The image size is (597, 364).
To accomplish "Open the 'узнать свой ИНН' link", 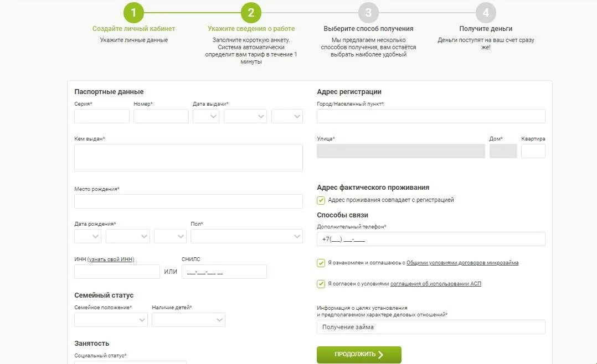I will (111, 259).
